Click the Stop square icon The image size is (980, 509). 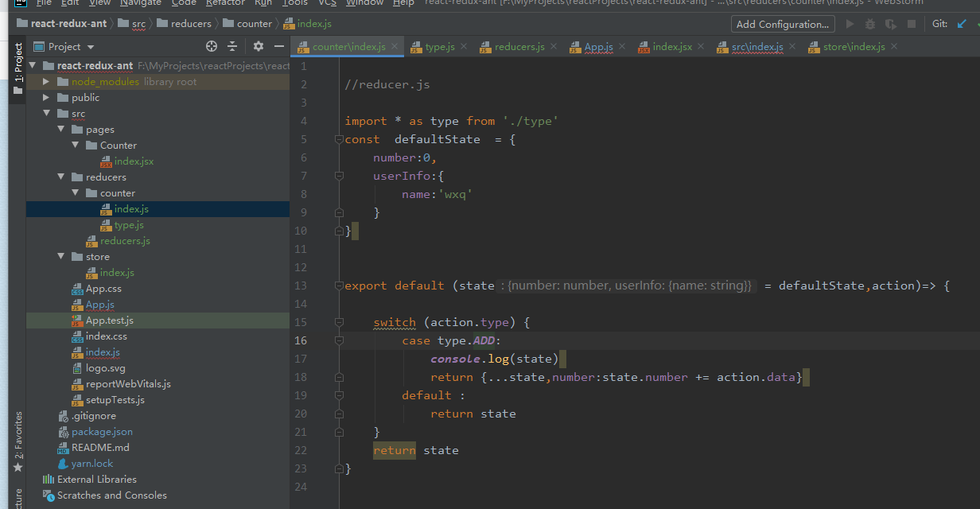912,24
